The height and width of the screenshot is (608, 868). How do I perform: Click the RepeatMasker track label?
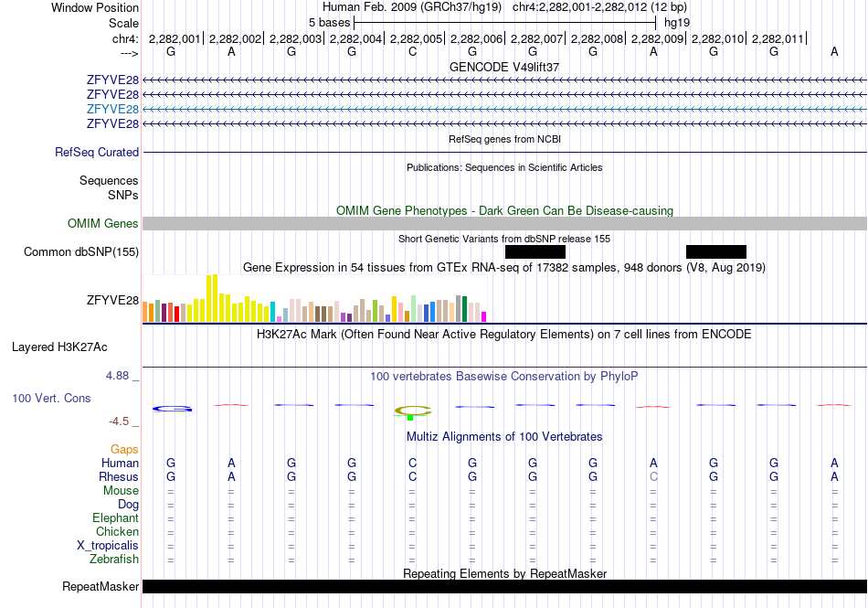pos(101,586)
